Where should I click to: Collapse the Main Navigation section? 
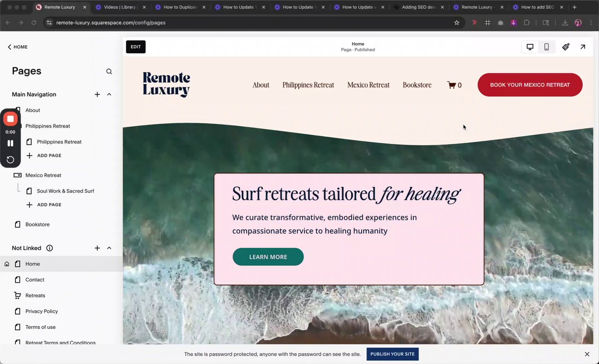(109, 95)
